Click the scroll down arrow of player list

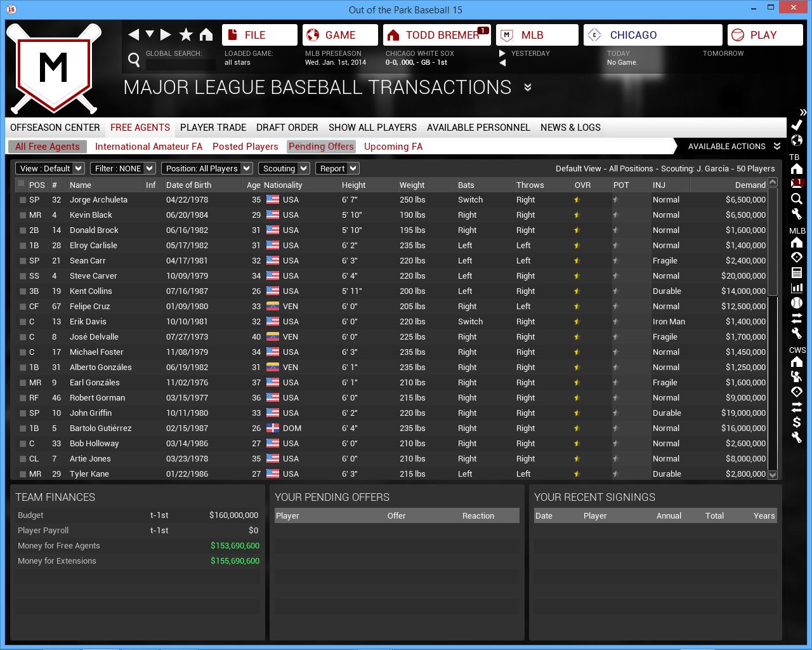pos(773,474)
